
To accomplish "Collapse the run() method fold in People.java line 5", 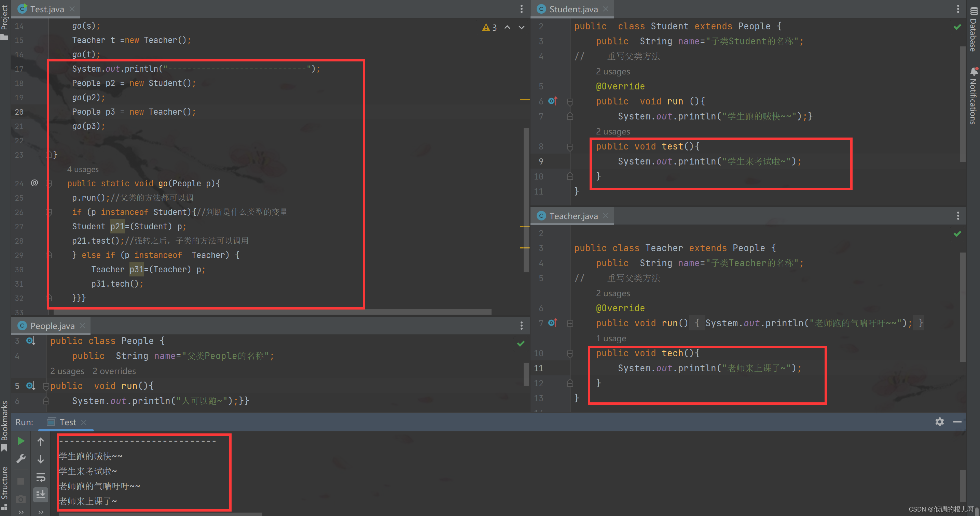I will [46, 386].
